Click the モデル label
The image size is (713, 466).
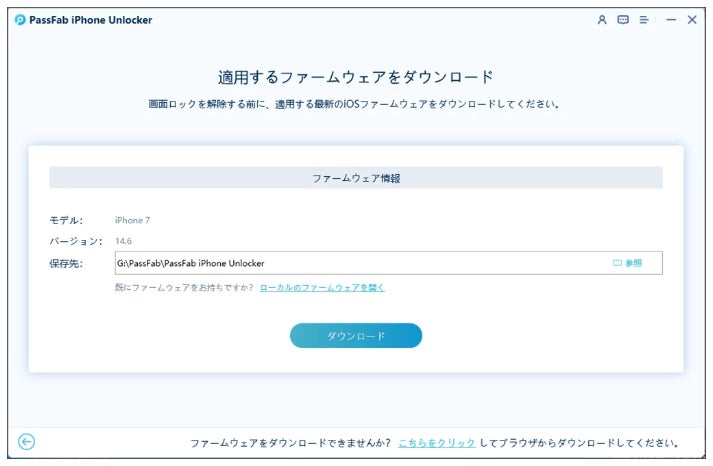[66, 220]
